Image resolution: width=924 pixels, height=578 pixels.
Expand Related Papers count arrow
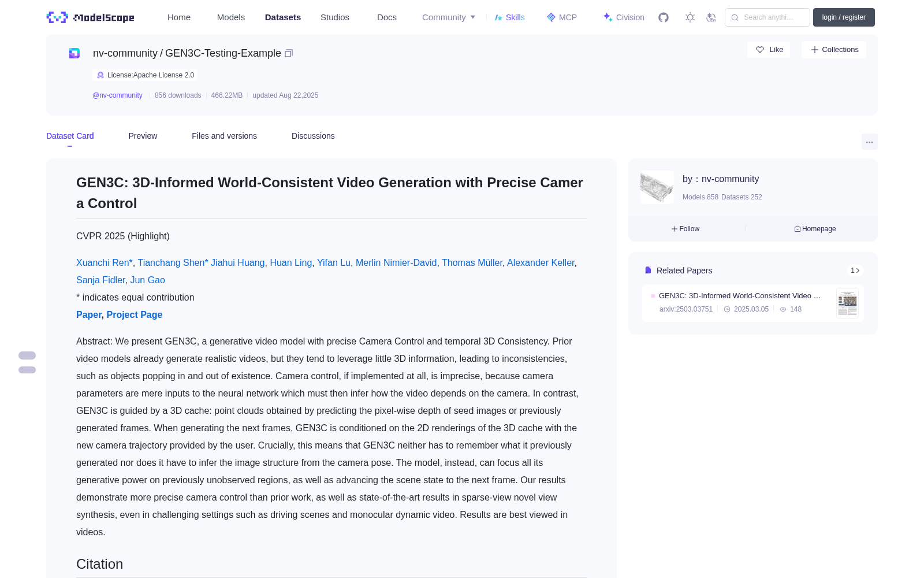pyautogui.click(x=855, y=271)
